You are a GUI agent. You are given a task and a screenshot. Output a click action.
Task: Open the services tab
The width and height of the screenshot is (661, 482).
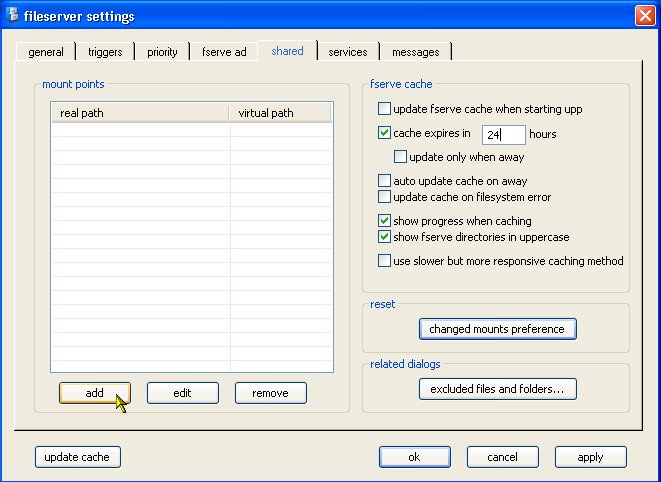[348, 52]
